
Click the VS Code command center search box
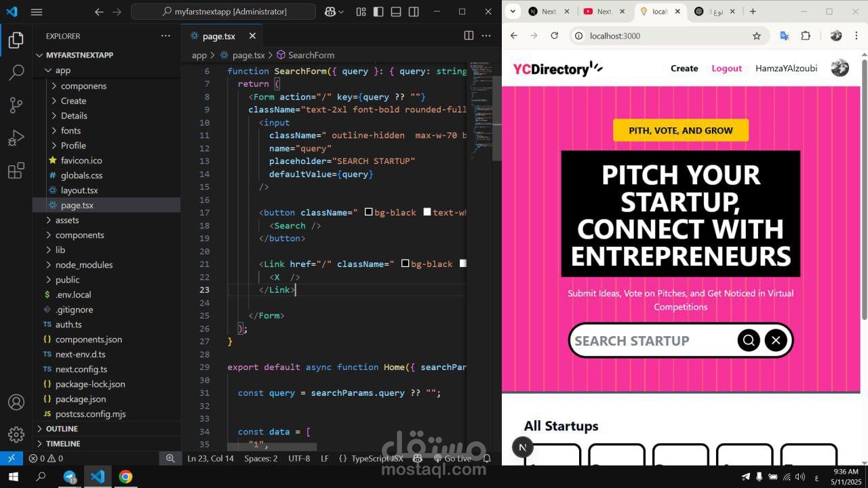[223, 12]
